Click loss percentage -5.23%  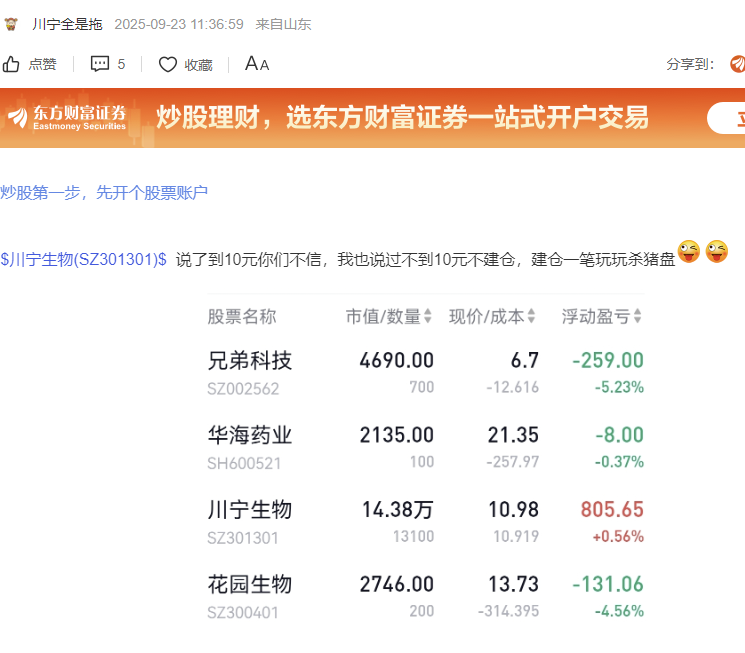(x=619, y=387)
